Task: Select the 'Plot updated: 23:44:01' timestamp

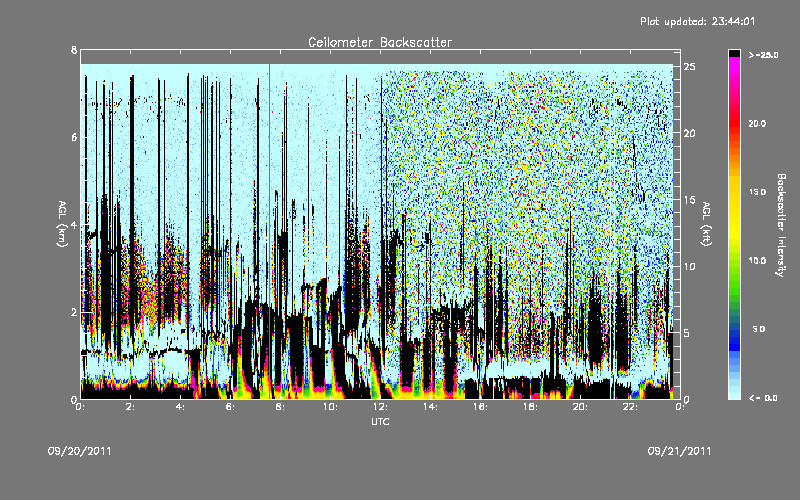Action: 697,21
